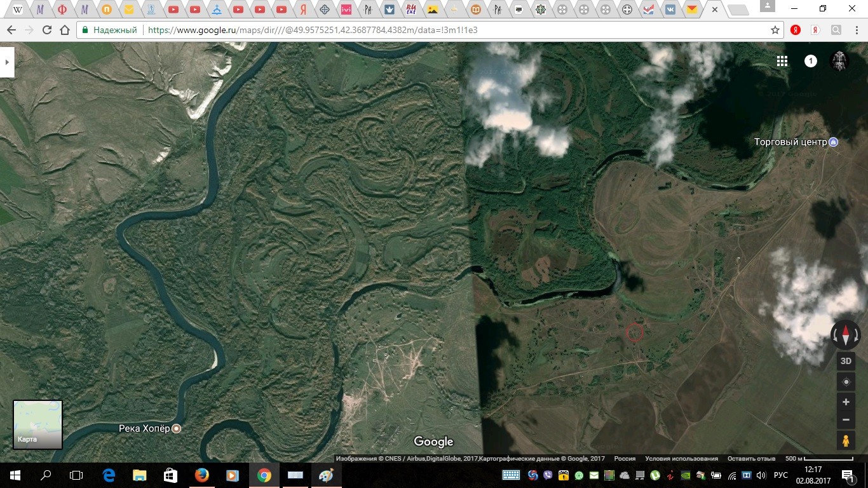This screenshot has height=488, width=868.
Task: Switch to the Paint taskbar app
Action: pyautogui.click(x=326, y=475)
